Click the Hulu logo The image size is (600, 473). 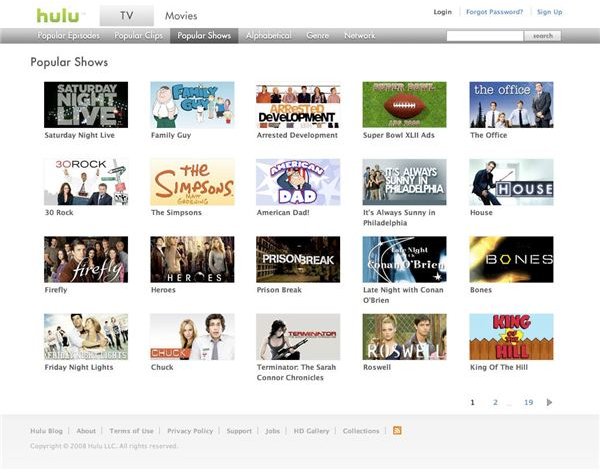58,16
